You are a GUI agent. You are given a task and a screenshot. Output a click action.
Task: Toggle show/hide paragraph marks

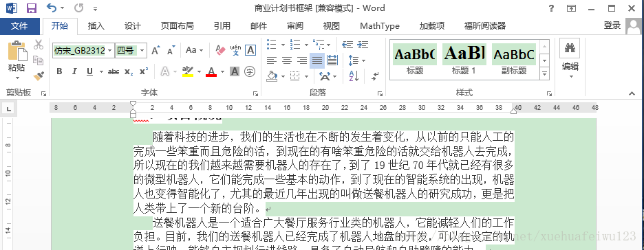375,76
